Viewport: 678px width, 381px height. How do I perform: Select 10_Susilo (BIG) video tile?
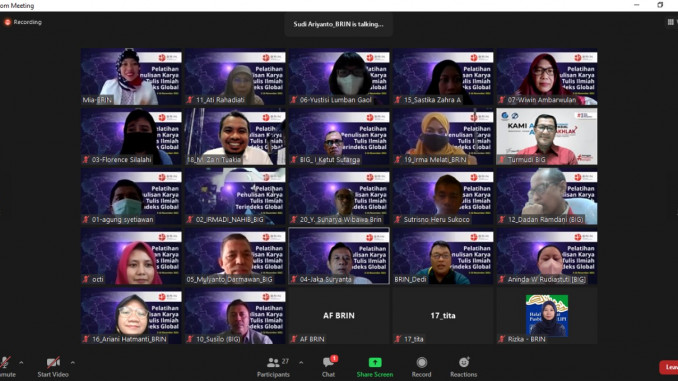(x=235, y=316)
